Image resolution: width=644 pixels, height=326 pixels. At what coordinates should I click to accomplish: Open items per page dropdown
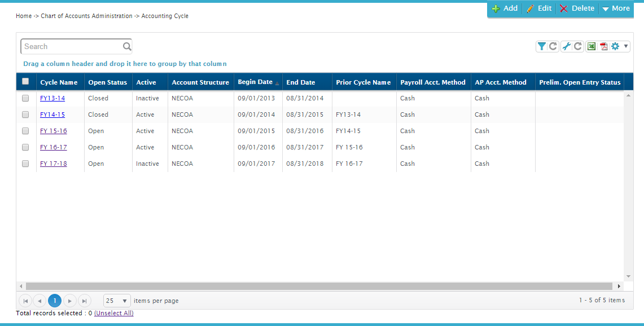(117, 301)
